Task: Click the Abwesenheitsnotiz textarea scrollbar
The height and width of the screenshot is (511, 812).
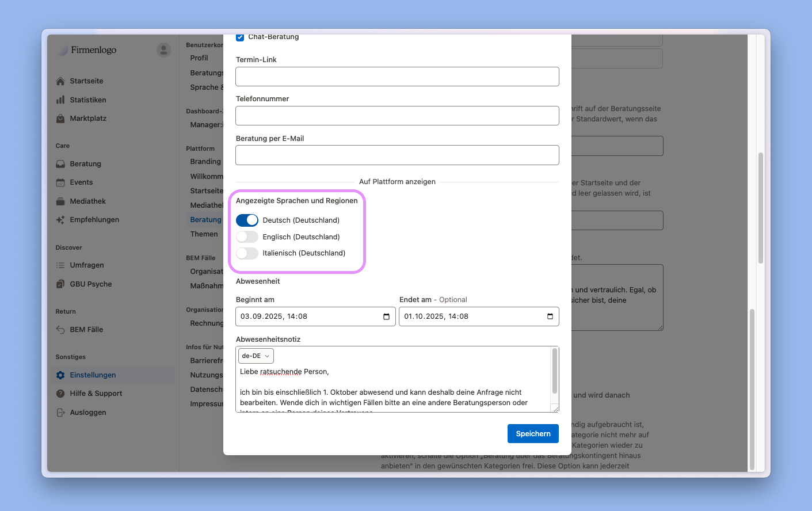Action: [x=555, y=371]
